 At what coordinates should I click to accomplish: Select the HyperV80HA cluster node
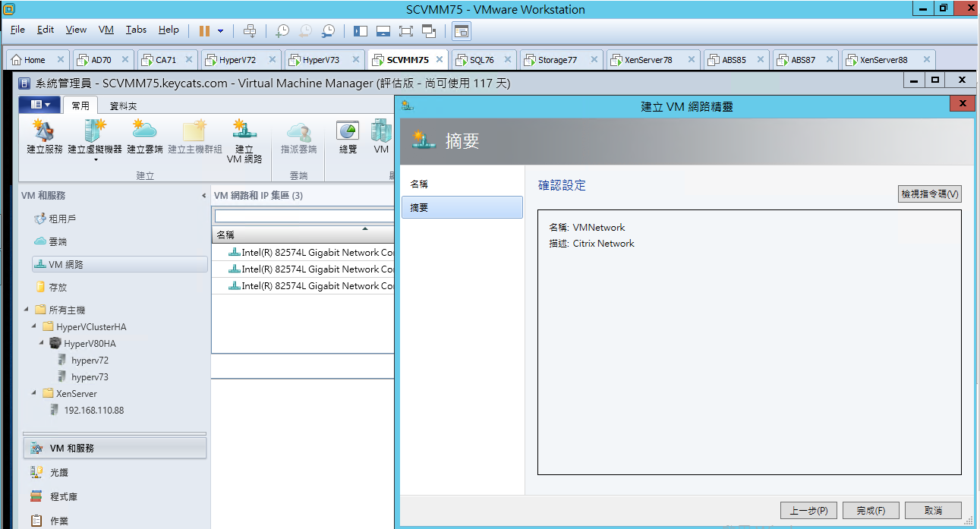coord(90,344)
